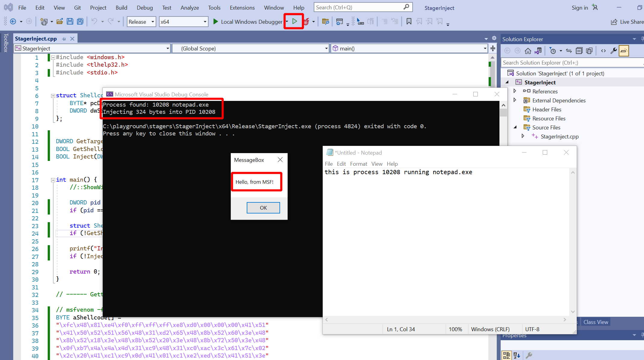Click the Search Solution Explorer field

coord(572,62)
